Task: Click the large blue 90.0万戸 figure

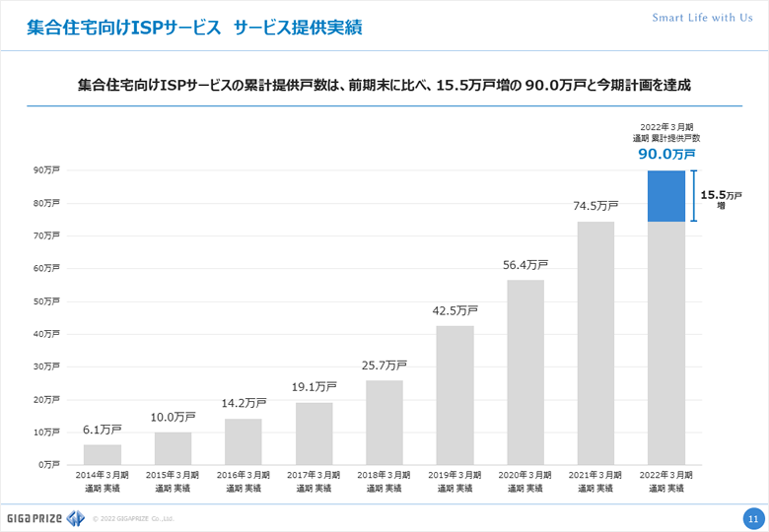Action: click(x=665, y=155)
